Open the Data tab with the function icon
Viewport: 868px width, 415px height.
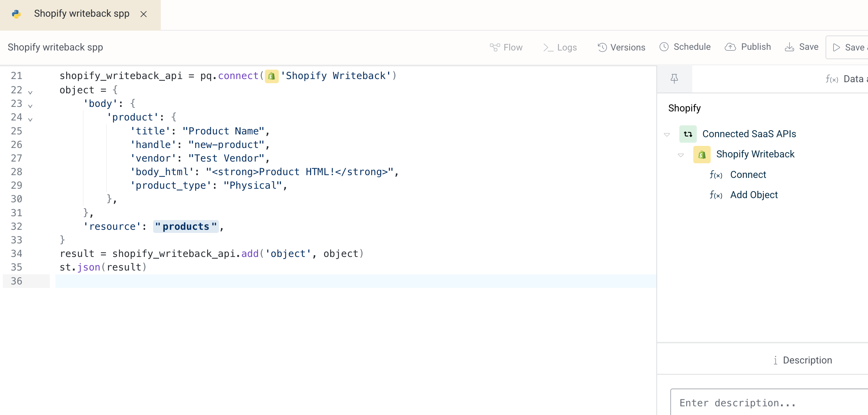(846, 79)
